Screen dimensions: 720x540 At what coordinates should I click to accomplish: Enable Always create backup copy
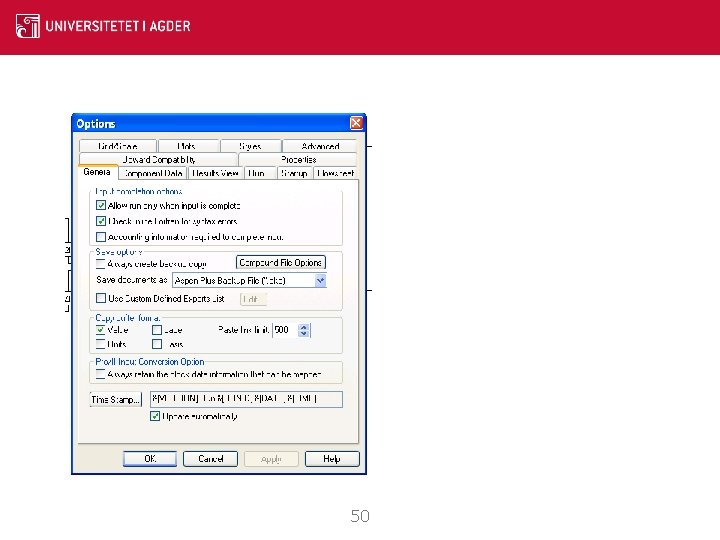click(101, 264)
